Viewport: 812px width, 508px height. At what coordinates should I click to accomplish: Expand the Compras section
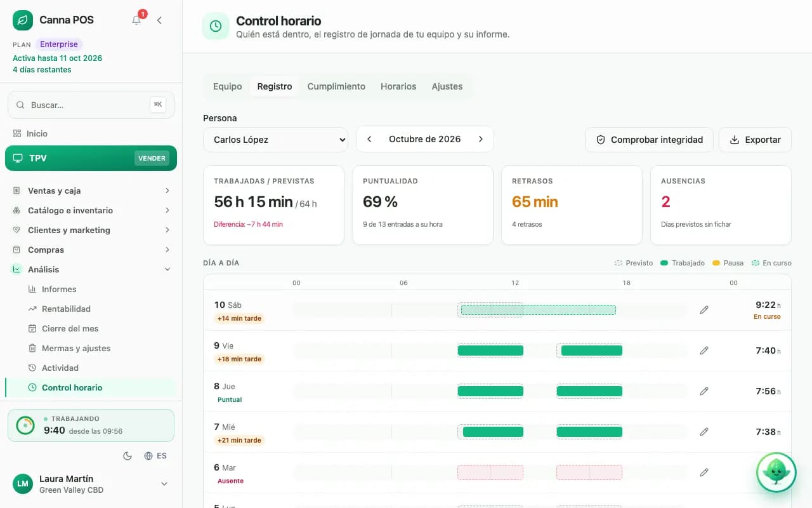pos(91,250)
